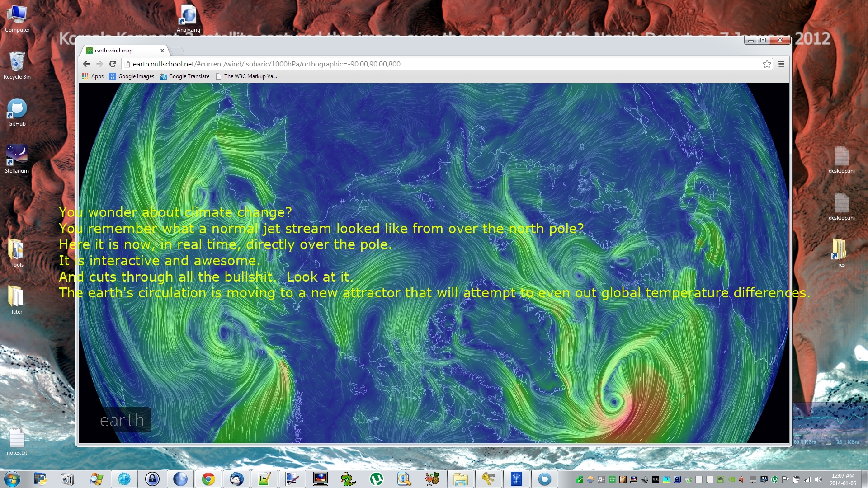Open Windows search magnifier taskbar icon
This screenshot has height=488, width=868.
(x=96, y=479)
